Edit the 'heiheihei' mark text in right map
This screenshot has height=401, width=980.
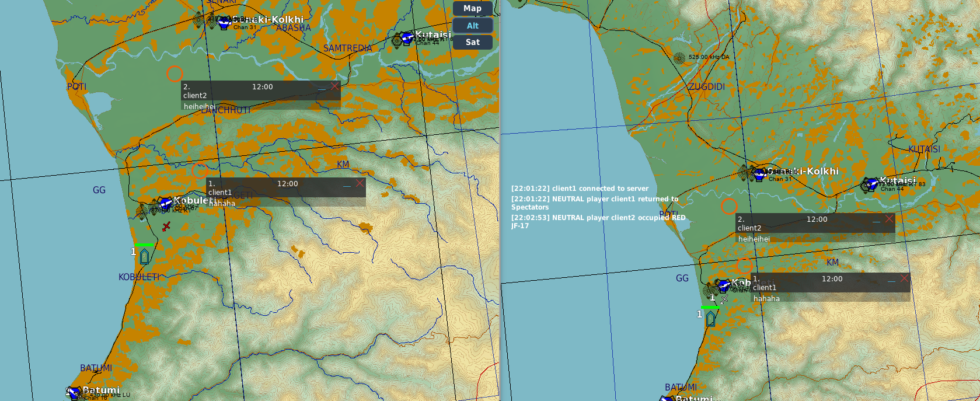pos(815,239)
